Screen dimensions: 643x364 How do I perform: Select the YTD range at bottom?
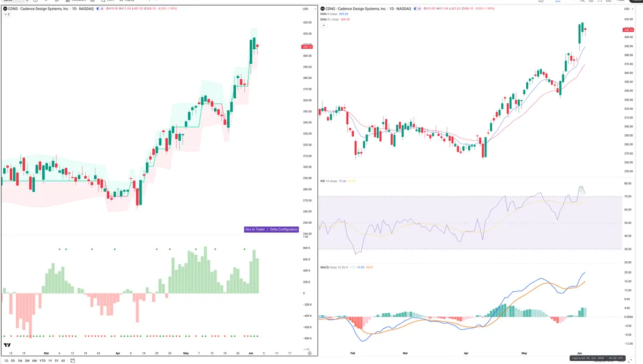coord(42,361)
